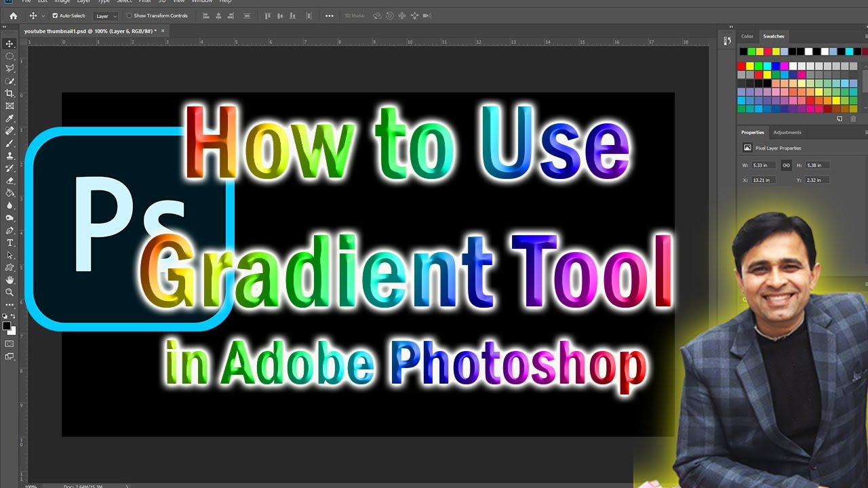Toggle Quick Mask mode
868x488 pixels.
point(9,344)
